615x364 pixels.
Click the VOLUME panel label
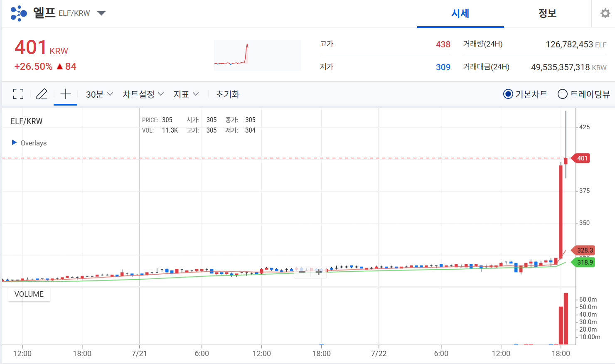tap(29, 294)
